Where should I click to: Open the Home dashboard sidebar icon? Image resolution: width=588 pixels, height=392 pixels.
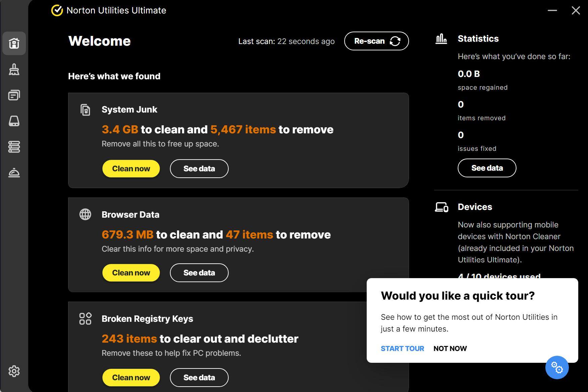pos(14,43)
